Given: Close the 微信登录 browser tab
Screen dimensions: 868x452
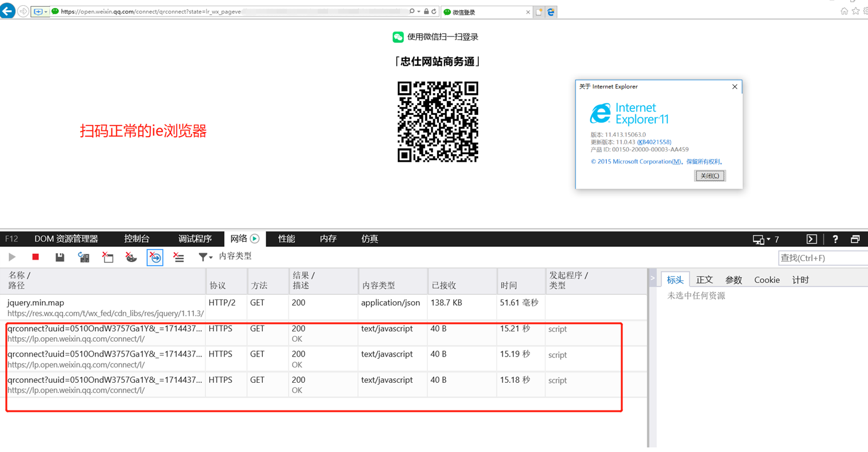Looking at the screenshot, I should (527, 12).
